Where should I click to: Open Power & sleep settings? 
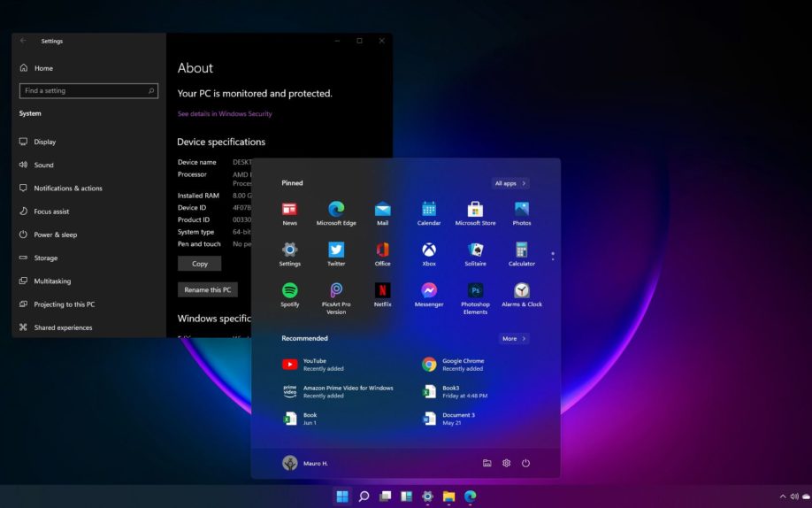[x=48, y=235]
